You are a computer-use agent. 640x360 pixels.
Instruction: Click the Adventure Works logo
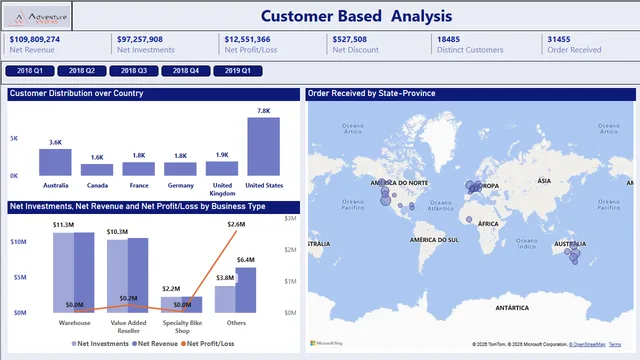pyautogui.click(x=37, y=16)
